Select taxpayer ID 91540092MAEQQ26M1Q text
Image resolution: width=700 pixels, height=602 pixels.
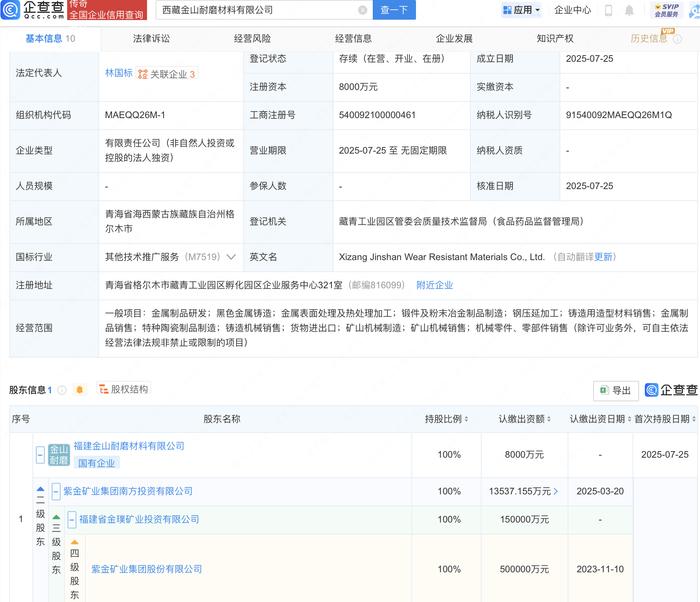619,115
